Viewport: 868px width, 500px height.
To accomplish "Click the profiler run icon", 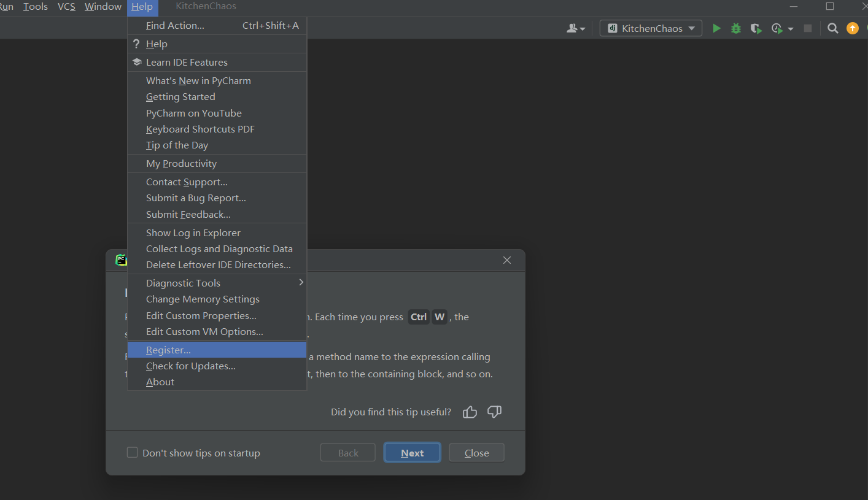I will point(777,28).
